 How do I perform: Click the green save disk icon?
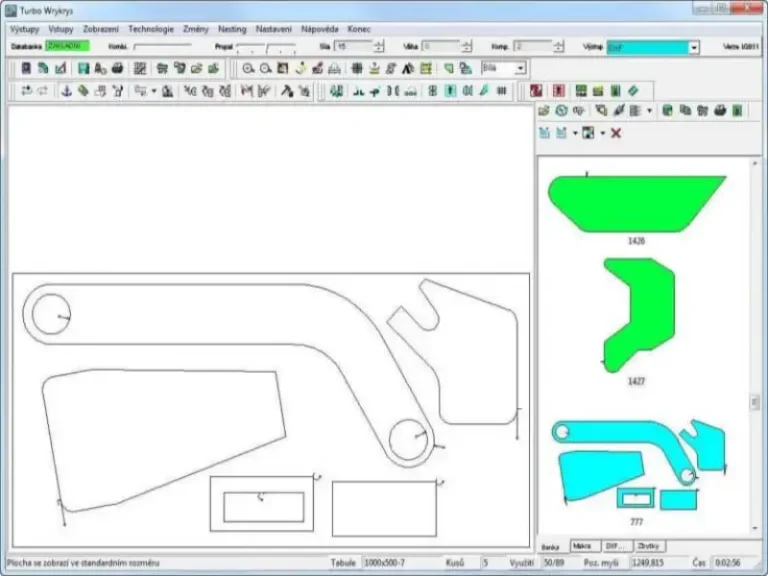point(84,68)
